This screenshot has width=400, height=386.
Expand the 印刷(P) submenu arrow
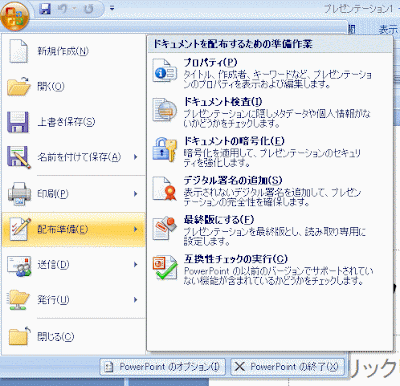point(135,194)
